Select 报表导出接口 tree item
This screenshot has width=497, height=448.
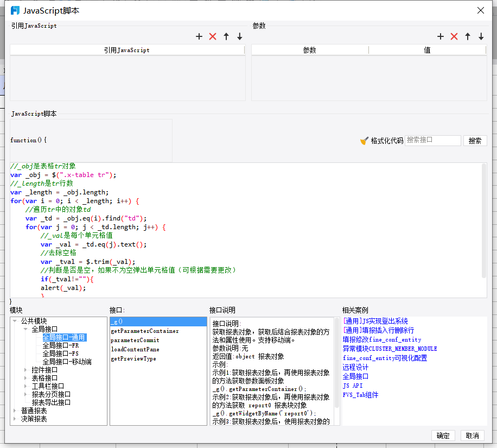(x=51, y=402)
